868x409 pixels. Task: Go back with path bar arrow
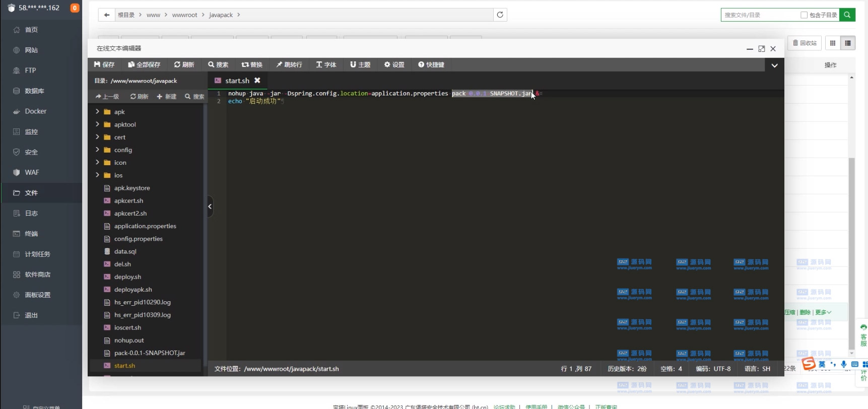click(x=107, y=15)
